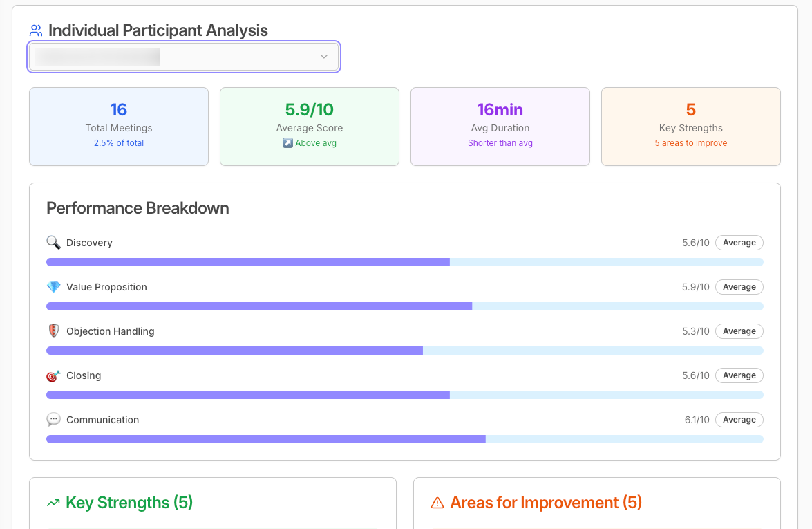This screenshot has height=529, width=812.
Task: Click the '5 areas to improve' text
Action: point(691,143)
